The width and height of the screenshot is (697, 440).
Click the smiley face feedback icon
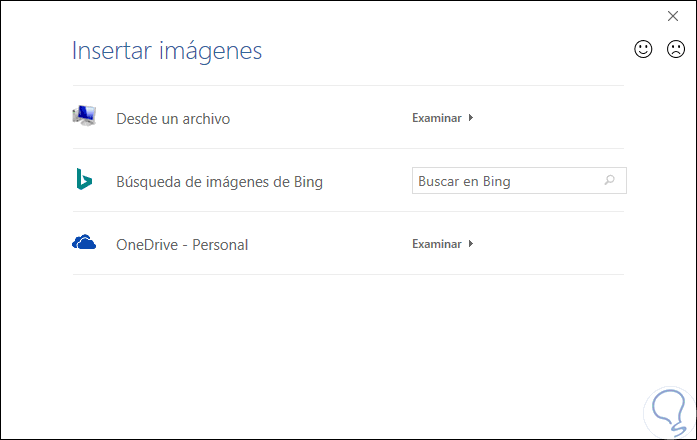(643, 49)
